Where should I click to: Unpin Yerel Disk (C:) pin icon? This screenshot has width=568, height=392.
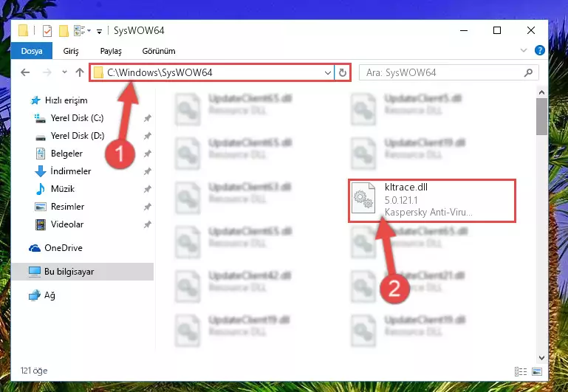pos(148,118)
